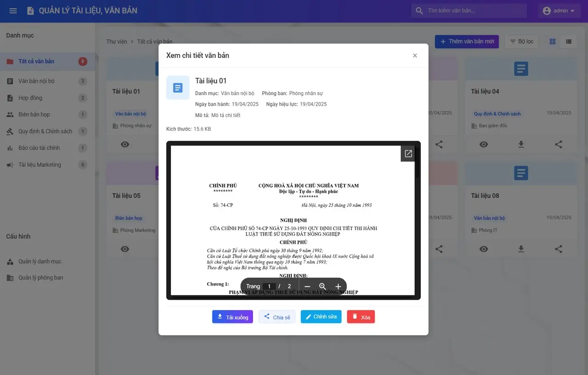Switch to list view layout
Image resolution: width=588 pixels, height=375 pixels.
click(x=569, y=41)
